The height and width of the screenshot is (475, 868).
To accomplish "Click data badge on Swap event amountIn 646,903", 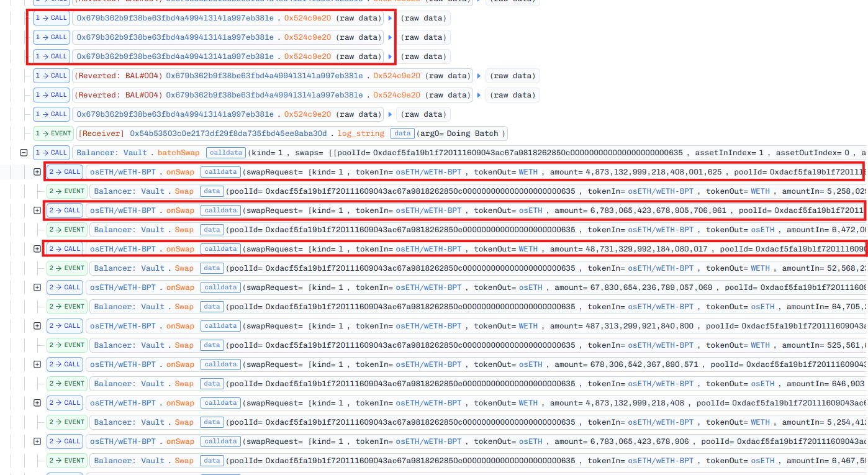I will 212,384.
